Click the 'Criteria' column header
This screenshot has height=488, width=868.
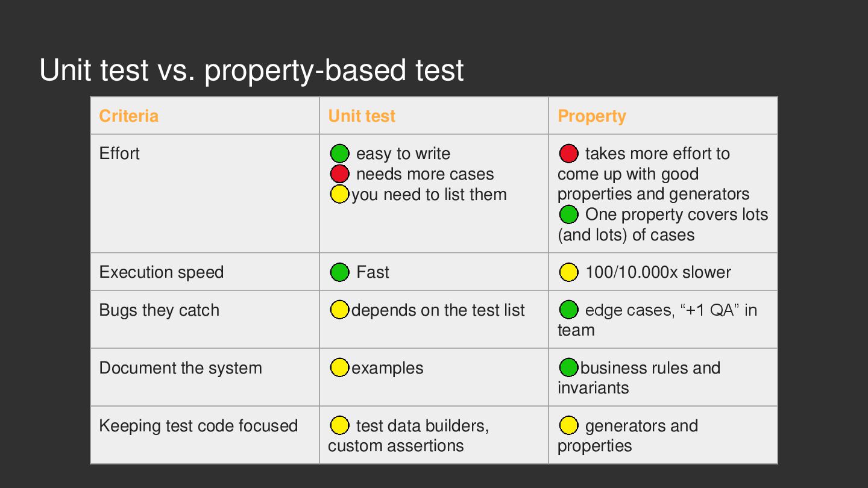[129, 116]
